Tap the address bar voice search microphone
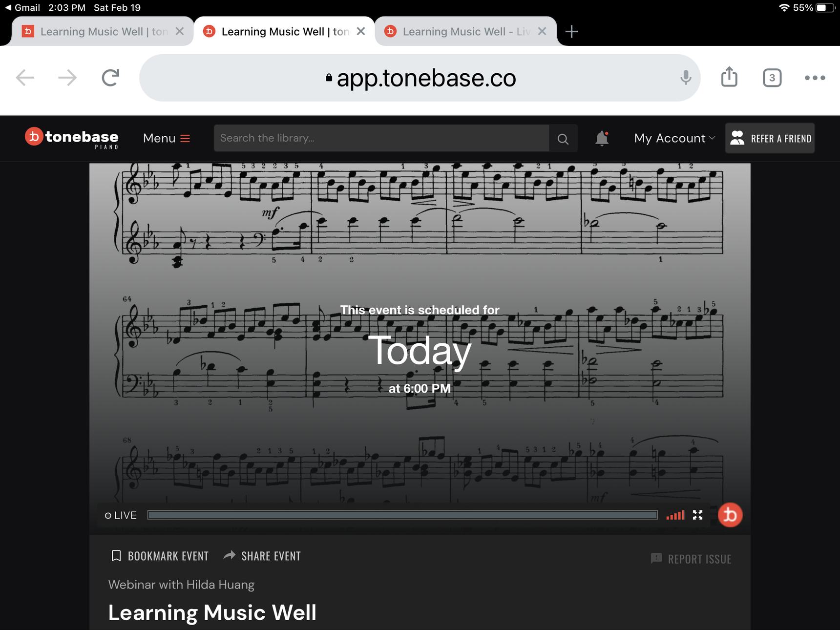This screenshot has height=630, width=840. pyautogui.click(x=686, y=78)
